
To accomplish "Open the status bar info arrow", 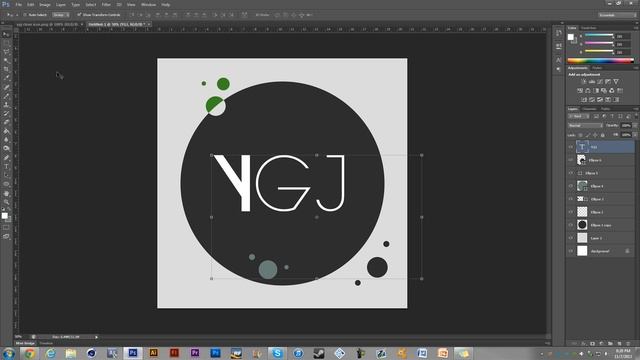I will (x=96, y=337).
